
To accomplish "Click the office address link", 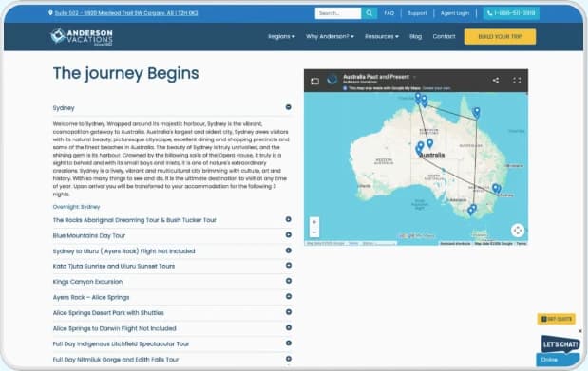I will (126, 13).
